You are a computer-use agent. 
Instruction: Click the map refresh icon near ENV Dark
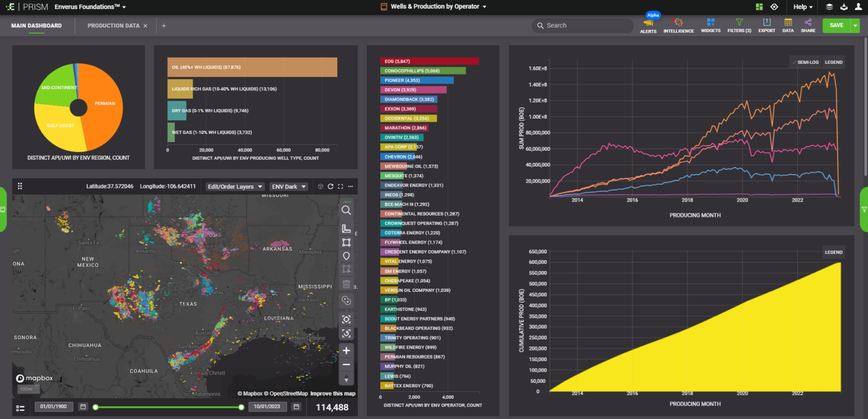tap(331, 186)
